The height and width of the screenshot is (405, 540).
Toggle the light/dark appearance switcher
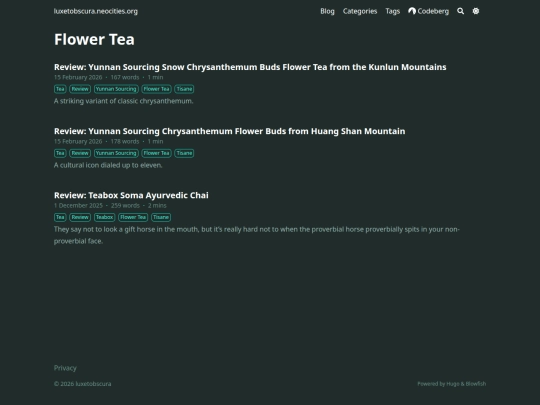pos(476,11)
